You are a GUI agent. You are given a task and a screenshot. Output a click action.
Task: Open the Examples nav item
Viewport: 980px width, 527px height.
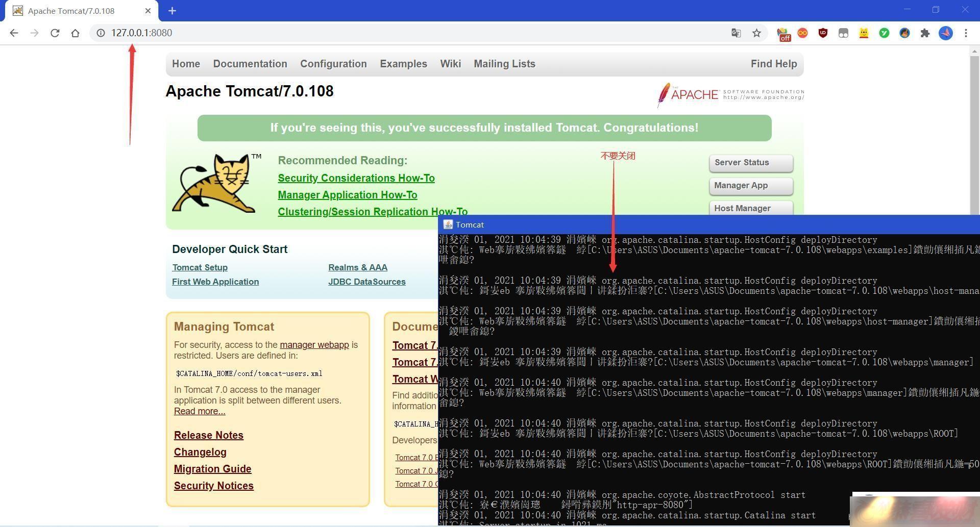click(x=403, y=64)
